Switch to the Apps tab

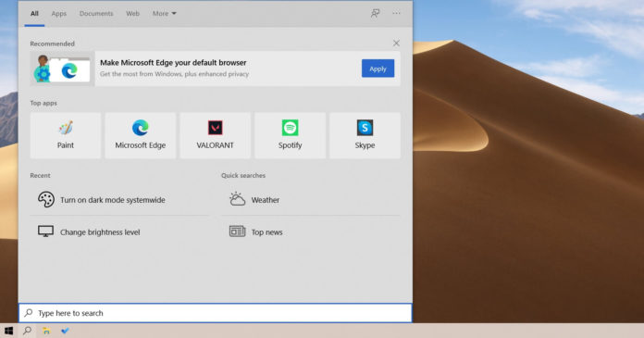[58, 14]
